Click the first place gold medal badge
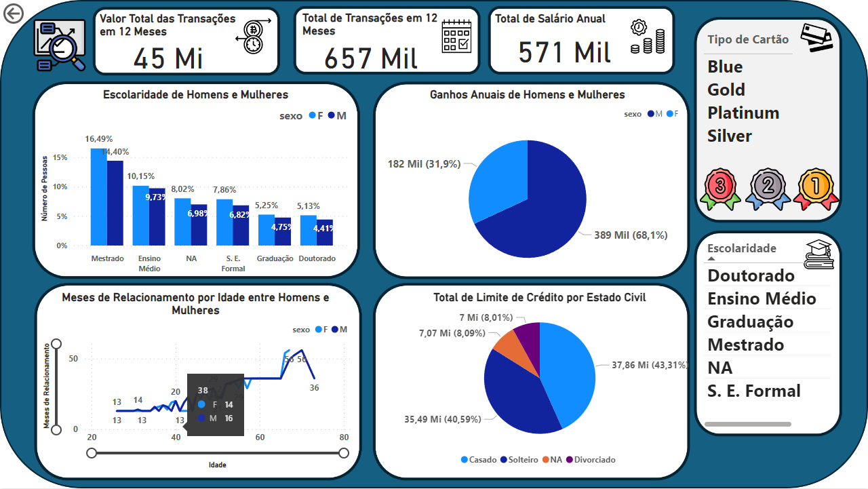 (x=816, y=189)
